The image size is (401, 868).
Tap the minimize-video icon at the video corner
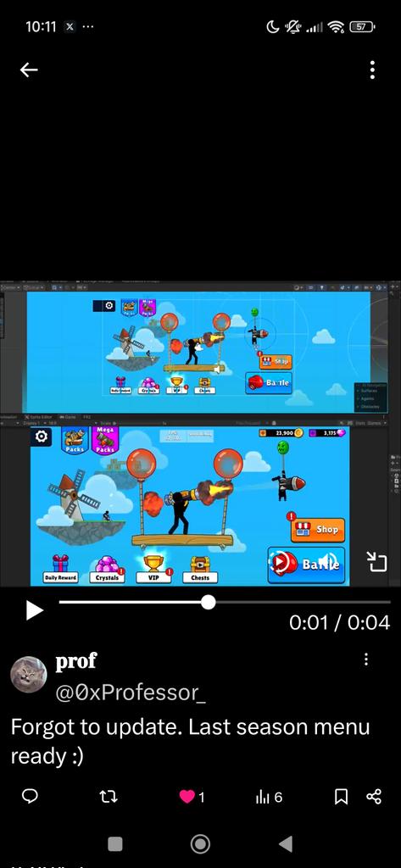[x=376, y=561]
